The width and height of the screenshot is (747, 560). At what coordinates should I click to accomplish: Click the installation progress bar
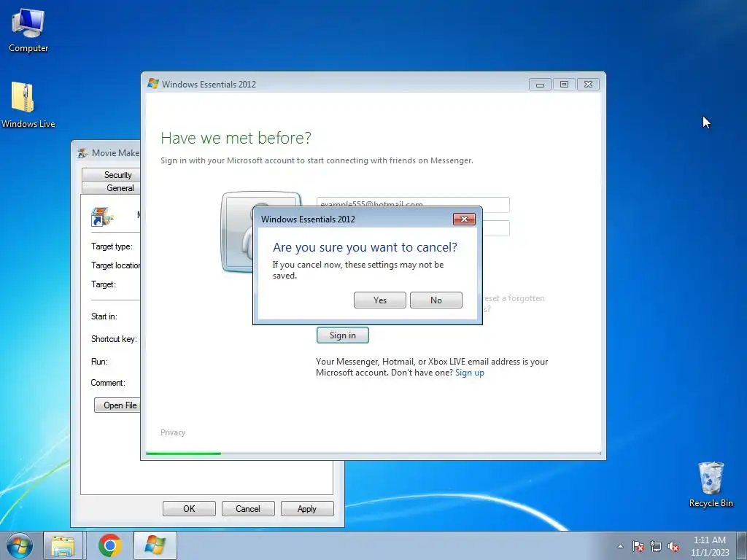coord(373,454)
